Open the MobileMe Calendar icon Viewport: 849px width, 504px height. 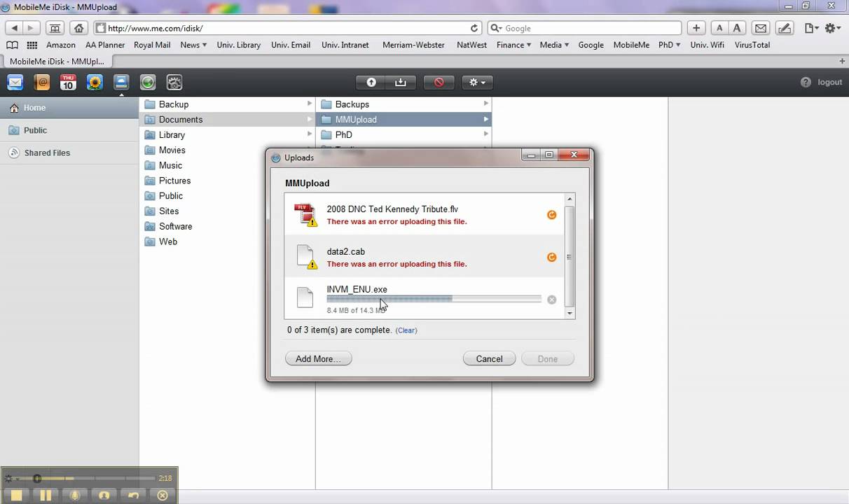[x=68, y=83]
